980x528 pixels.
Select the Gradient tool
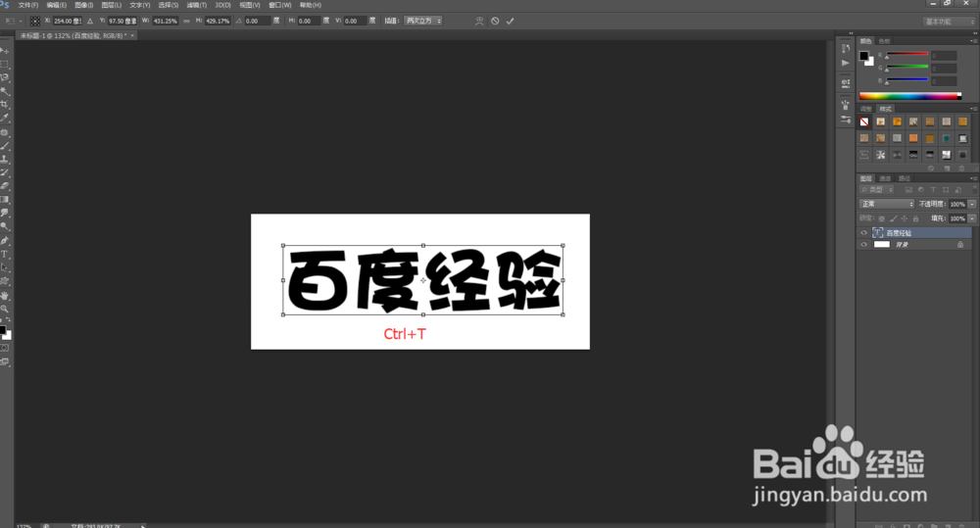point(4,199)
